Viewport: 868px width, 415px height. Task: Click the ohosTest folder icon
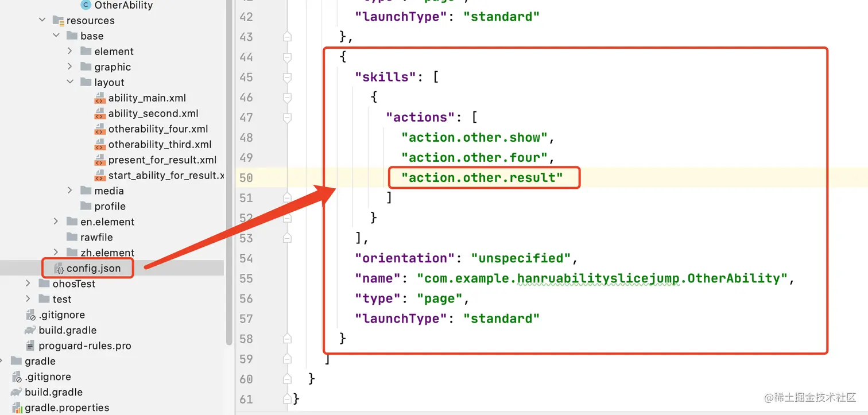click(44, 284)
